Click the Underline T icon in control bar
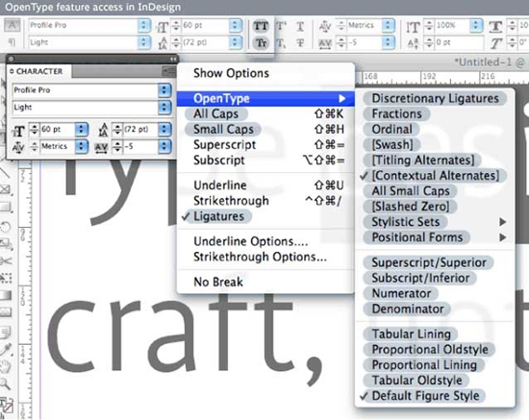Screen dimensions: 529x420 pos(300,26)
